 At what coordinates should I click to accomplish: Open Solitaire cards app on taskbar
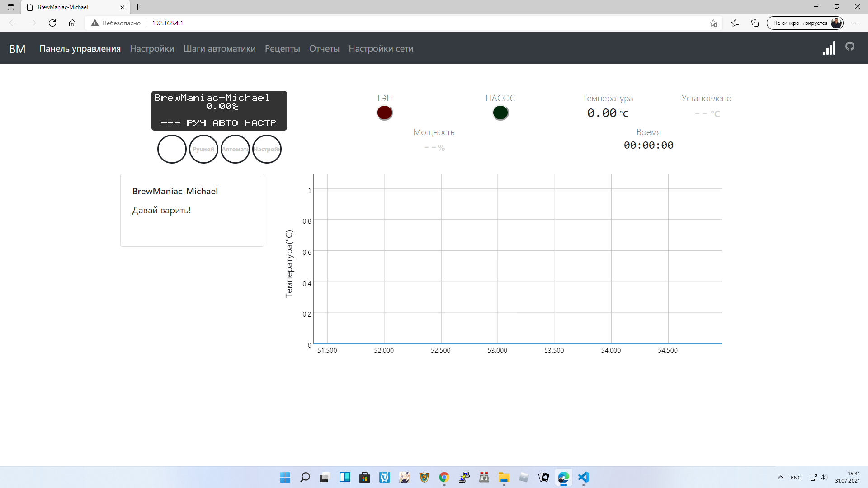(543, 477)
